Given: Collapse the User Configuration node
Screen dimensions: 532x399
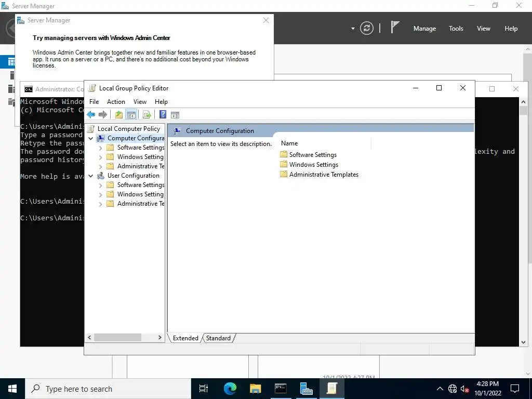Looking at the screenshot, I should click(x=90, y=176).
